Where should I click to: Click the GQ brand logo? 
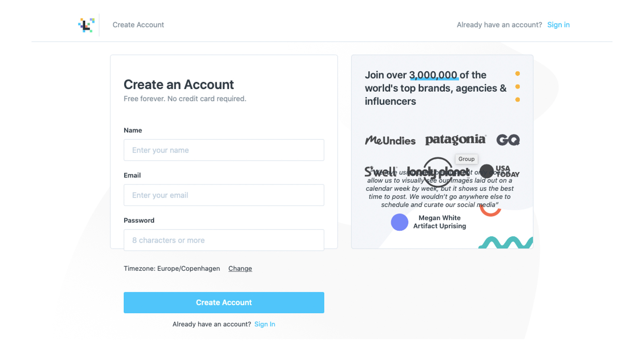click(x=508, y=140)
